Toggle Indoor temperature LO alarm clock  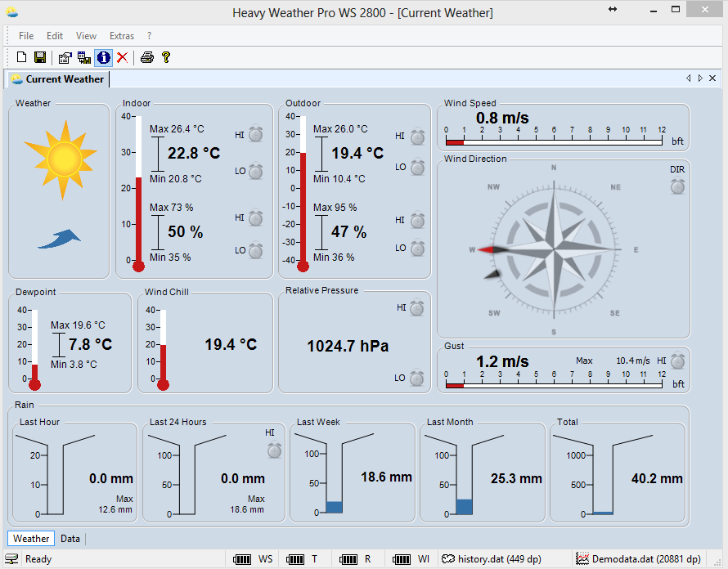255,171
